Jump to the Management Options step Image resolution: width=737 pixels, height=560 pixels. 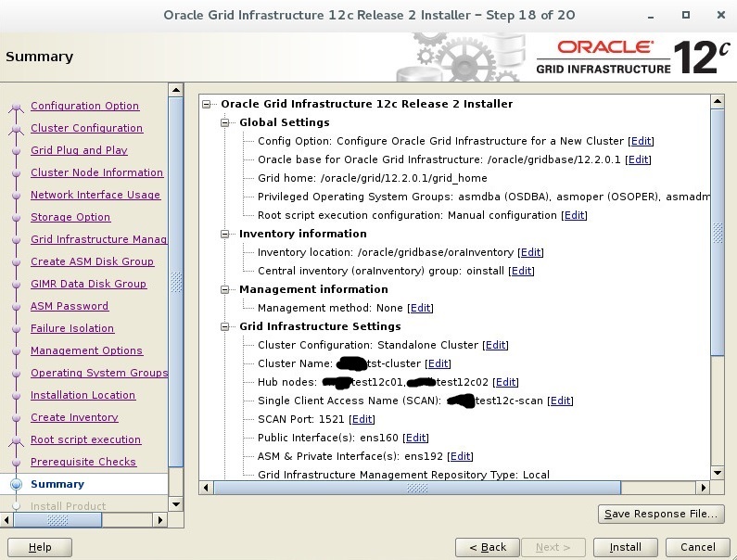click(86, 350)
